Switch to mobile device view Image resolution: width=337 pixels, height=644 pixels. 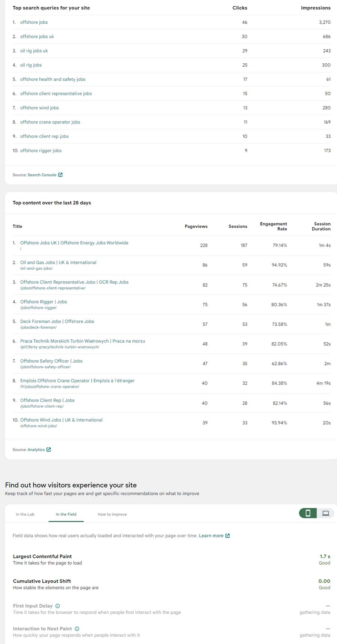pyautogui.click(x=308, y=513)
